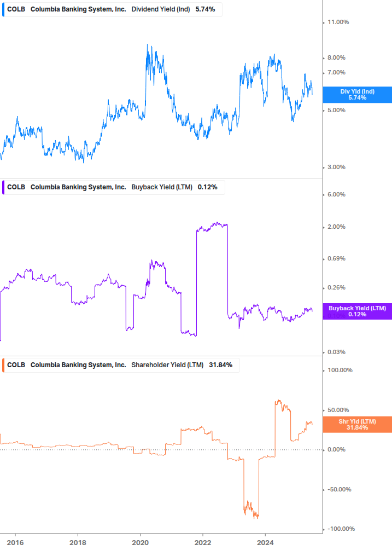The width and height of the screenshot is (392, 550).
Task: Click the Shareholder Yield (LTM) legend label
Action: point(167,365)
